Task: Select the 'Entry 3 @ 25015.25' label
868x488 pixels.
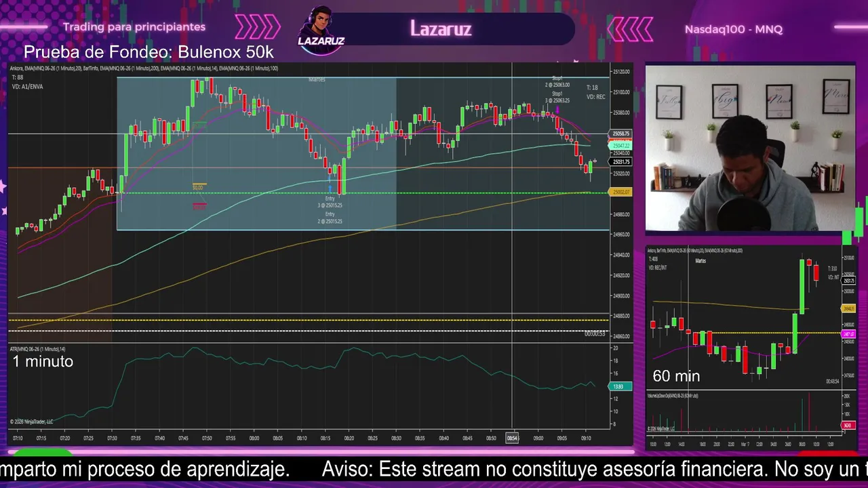Action: pos(330,202)
